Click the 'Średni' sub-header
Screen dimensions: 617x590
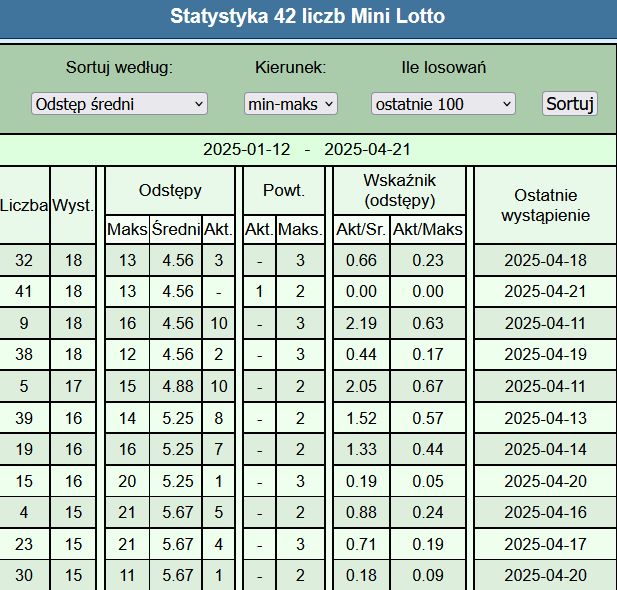click(x=176, y=229)
